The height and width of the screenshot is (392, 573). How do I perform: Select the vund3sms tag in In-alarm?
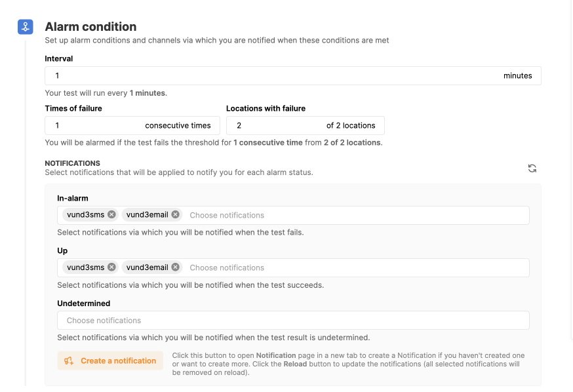(85, 214)
